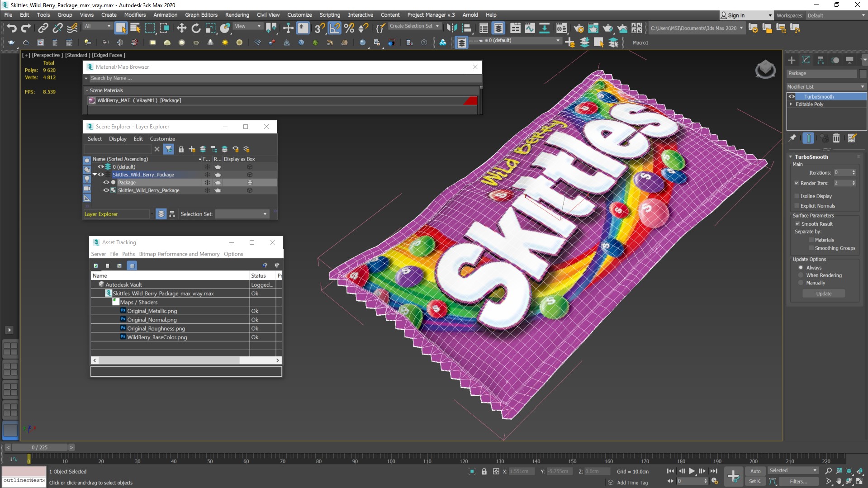Image resolution: width=868 pixels, height=488 pixels.
Task: Toggle the Render Iters checkbox
Action: [797, 183]
